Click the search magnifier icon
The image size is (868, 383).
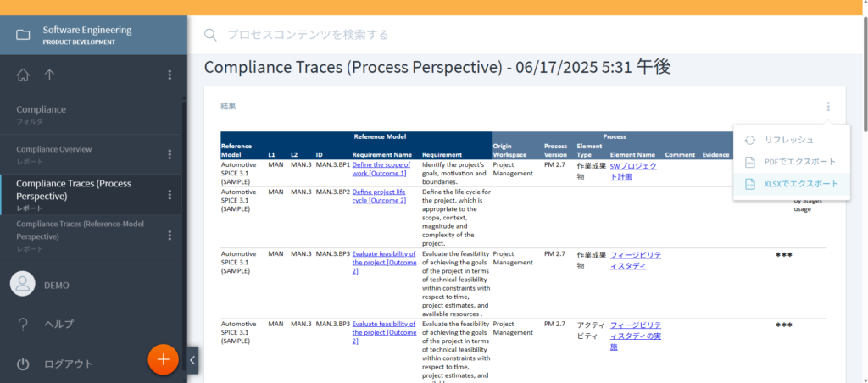click(210, 35)
